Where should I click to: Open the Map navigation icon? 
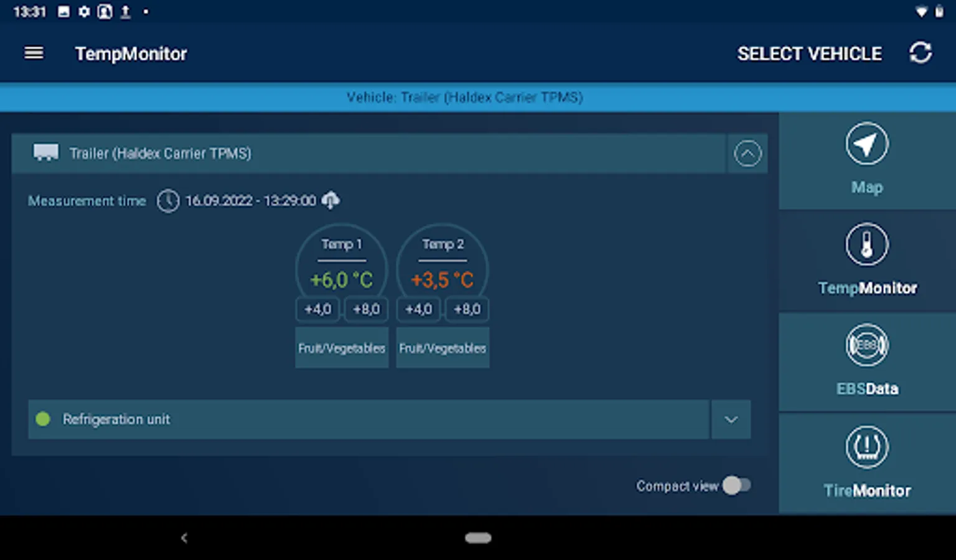coord(867,144)
